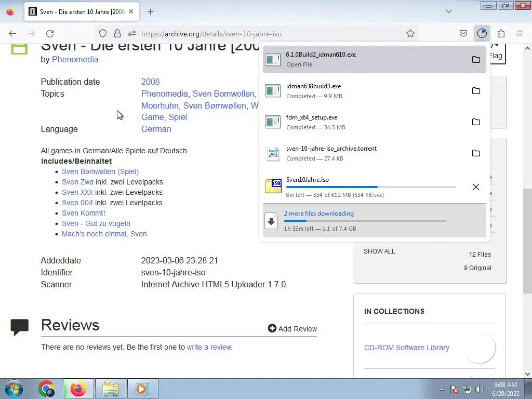Viewport: 532px width, 399px height.
Task: Open the Sven Bomwollen topic link
Action: pos(223,94)
